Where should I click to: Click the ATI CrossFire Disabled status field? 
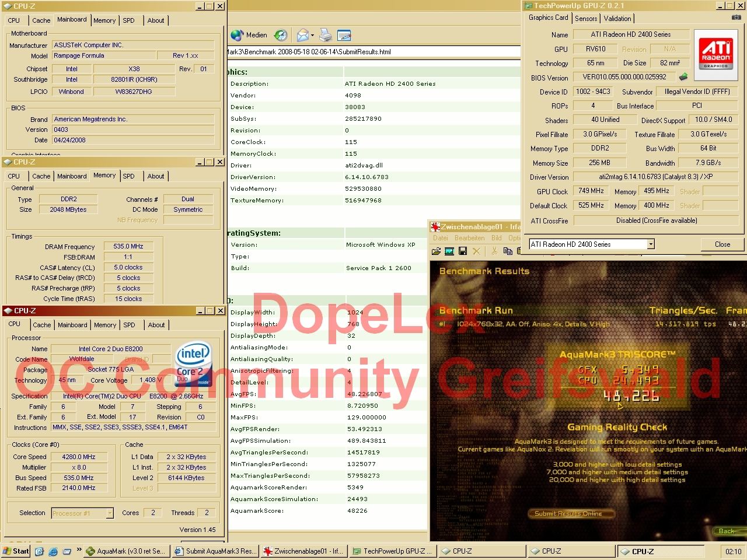pos(657,220)
